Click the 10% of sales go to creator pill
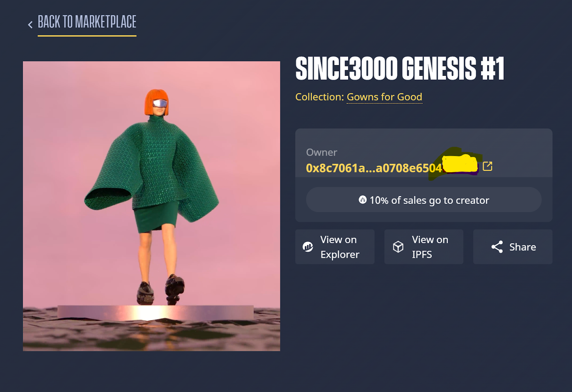This screenshot has height=392, width=572. [424, 200]
